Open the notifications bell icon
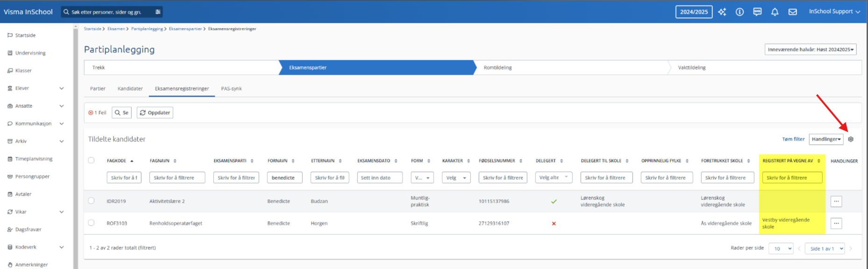This screenshot has height=269, width=868. point(775,12)
